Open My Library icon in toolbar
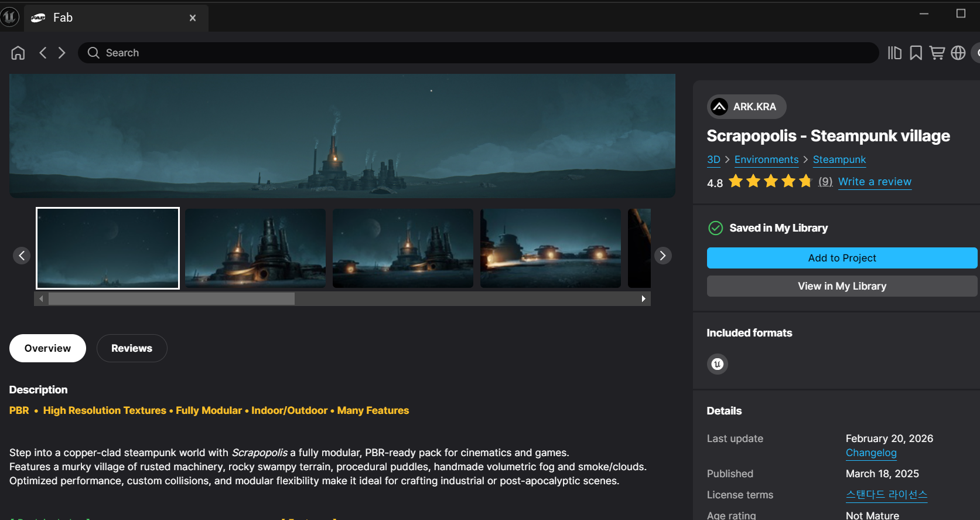The height and width of the screenshot is (520, 980). click(x=894, y=53)
